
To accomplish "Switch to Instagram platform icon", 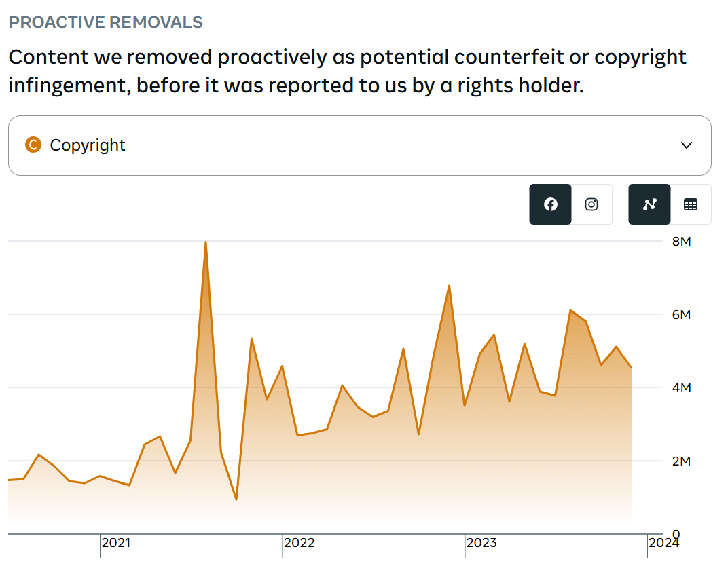I will click(591, 204).
